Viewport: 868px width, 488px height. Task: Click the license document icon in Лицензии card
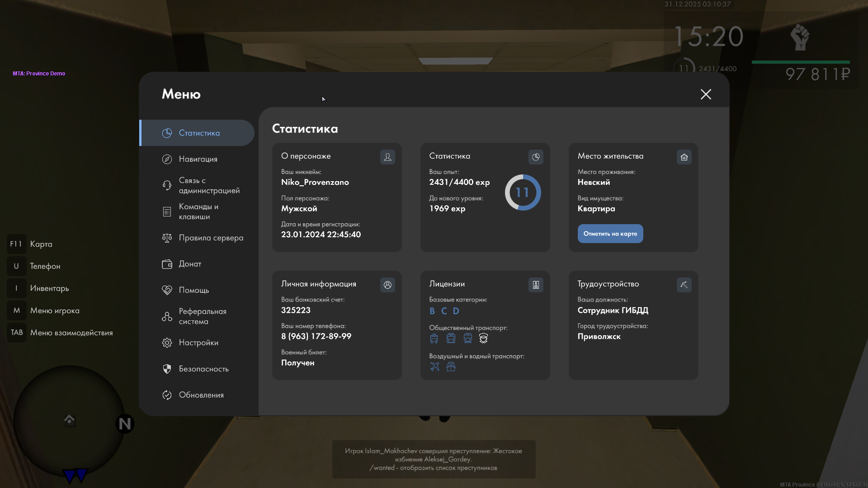[x=536, y=285]
